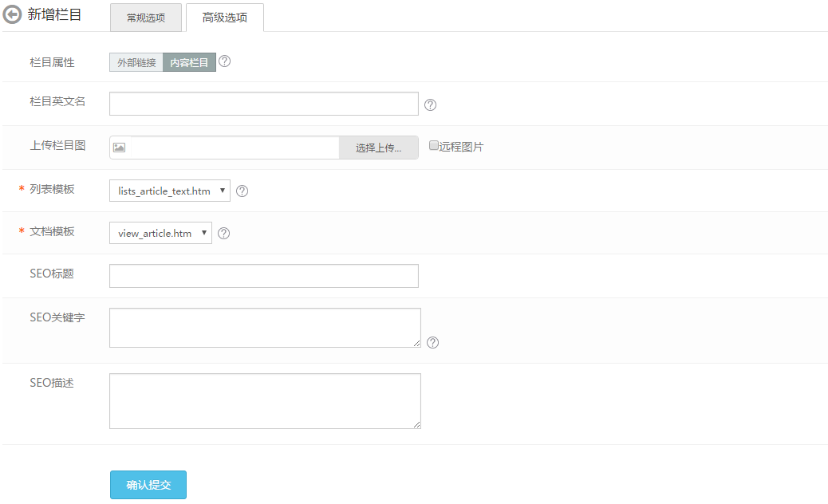This screenshot has width=828, height=504.
Task: Switch to the 高级选项 tab
Action: [225, 18]
